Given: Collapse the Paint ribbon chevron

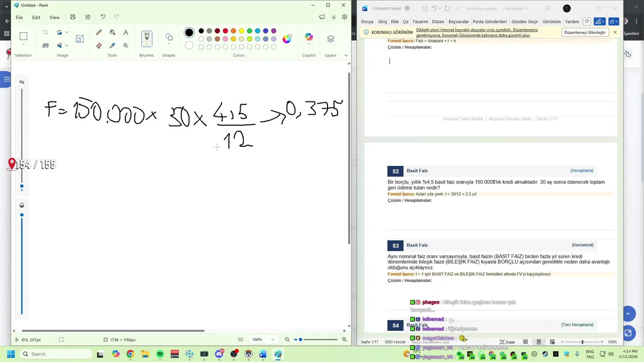Looking at the screenshot, I should click(x=346, y=55).
